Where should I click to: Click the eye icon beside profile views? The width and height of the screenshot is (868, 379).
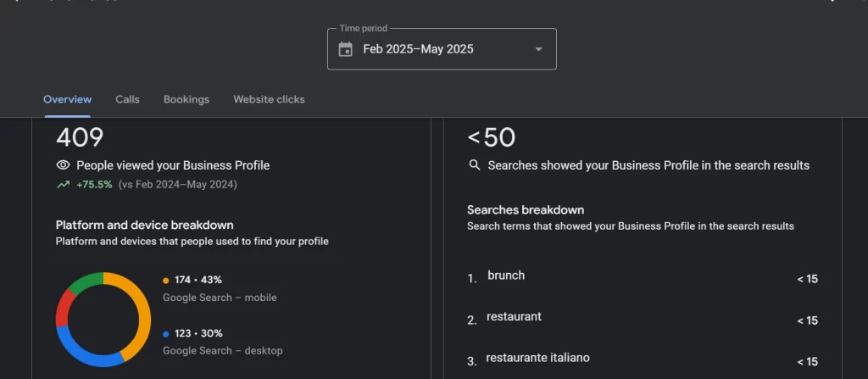(x=63, y=165)
